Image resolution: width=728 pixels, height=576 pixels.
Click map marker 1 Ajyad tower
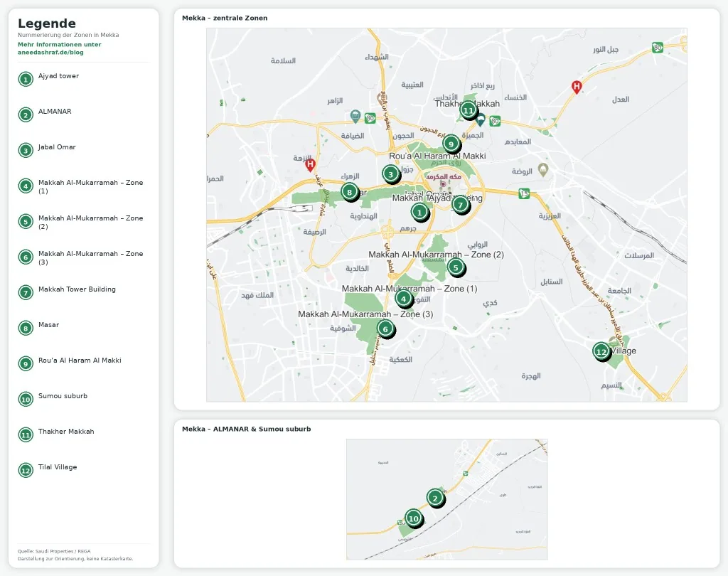(x=419, y=213)
